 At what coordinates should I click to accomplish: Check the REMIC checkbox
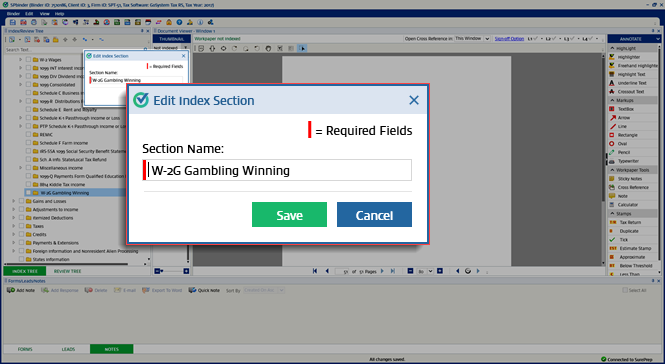click(x=28, y=134)
